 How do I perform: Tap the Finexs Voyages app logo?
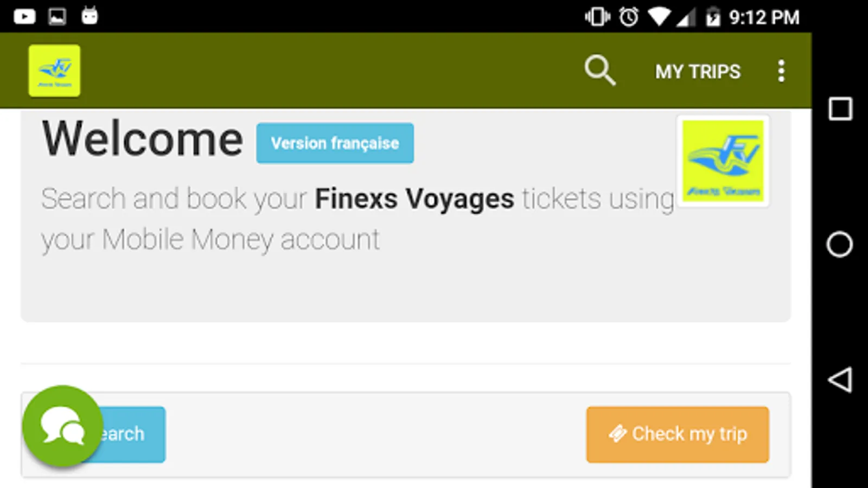coord(54,71)
